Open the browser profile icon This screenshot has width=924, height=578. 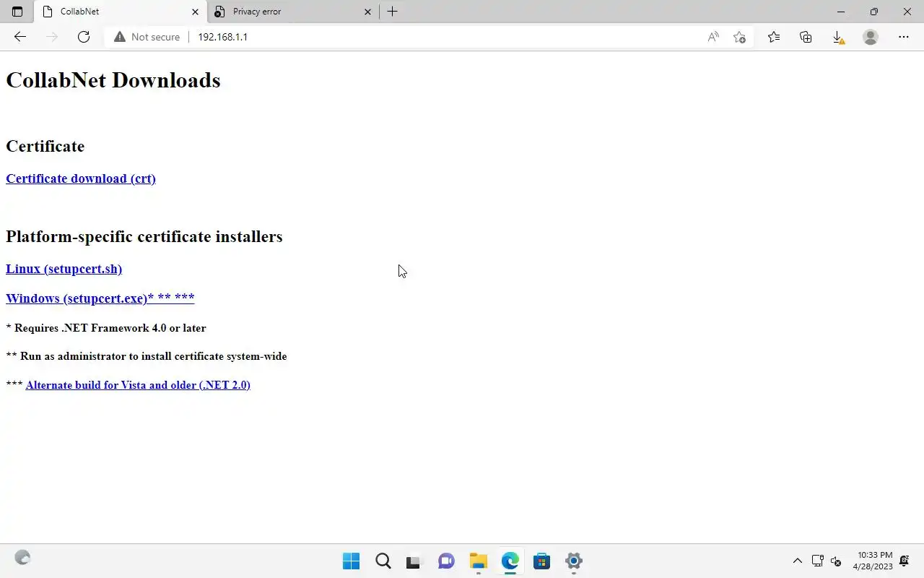coord(871,37)
